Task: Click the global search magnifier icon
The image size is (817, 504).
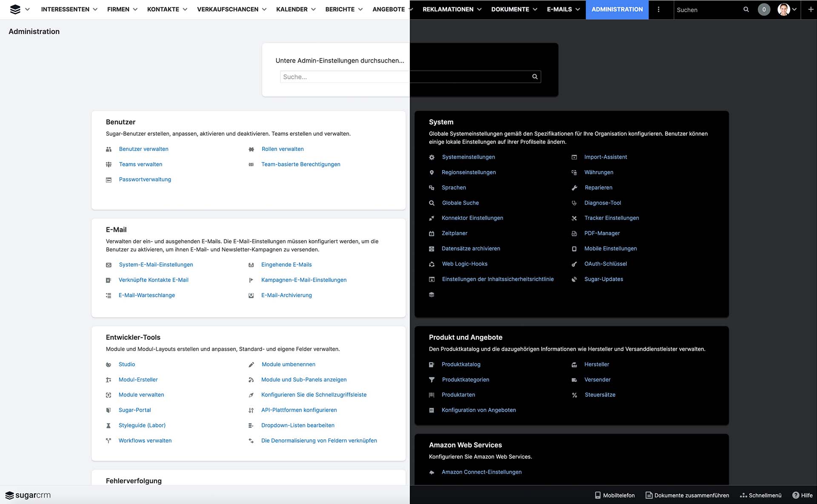Action: [746, 9]
